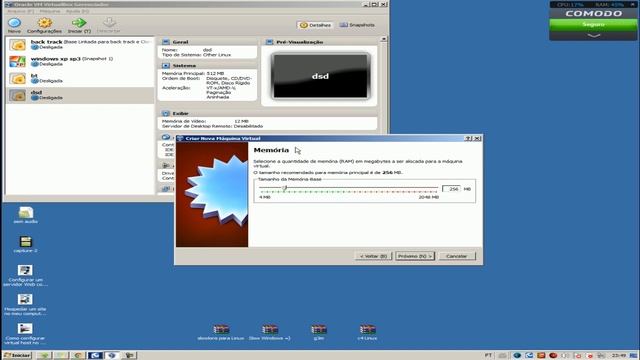Switch to the Detalhes view

315,25
